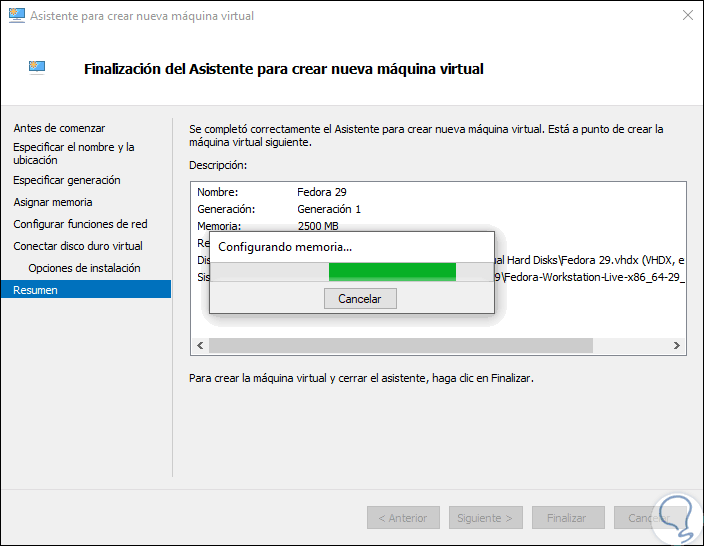Click the Se completó correctamente message text
This screenshot has height=546, width=704.
[x=426, y=136]
